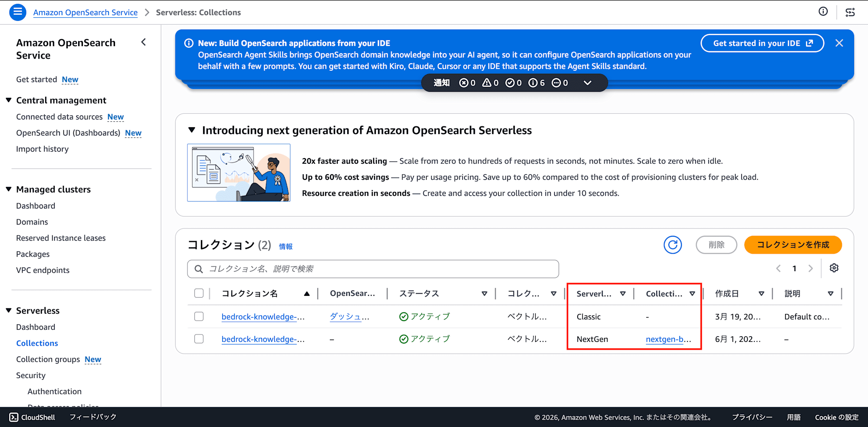
Task: Open the 情報 link next to コレクション
Action: [286, 246]
